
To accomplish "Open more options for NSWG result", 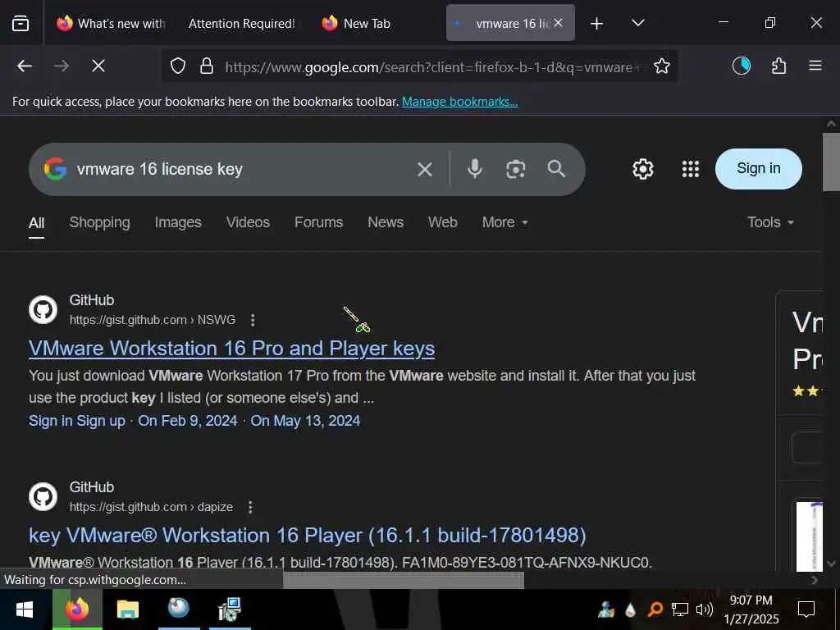I will click(253, 320).
